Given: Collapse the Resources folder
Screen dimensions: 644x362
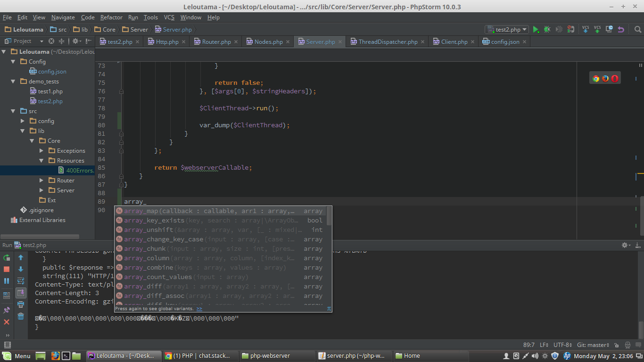Looking at the screenshot, I should tap(41, 161).
